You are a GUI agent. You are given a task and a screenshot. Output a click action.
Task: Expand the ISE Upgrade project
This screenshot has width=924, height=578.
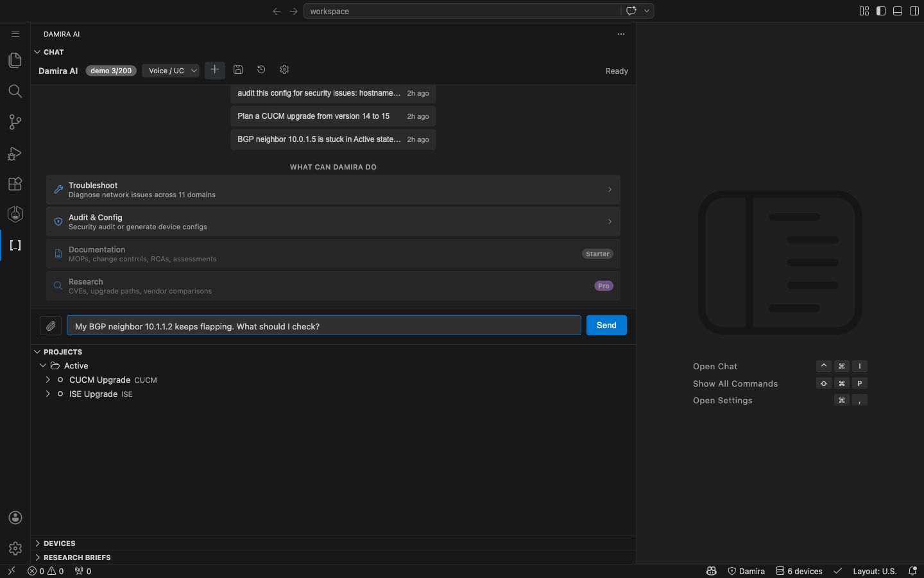pos(48,394)
